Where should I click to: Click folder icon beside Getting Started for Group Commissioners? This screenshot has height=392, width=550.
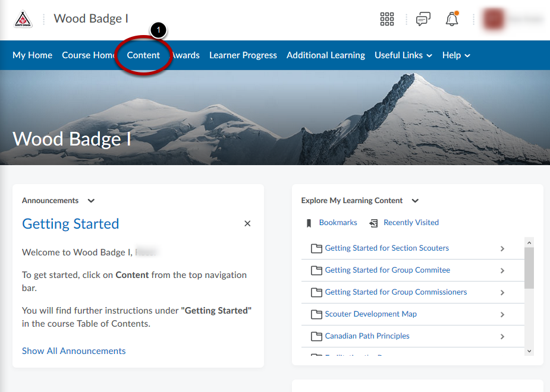point(316,292)
